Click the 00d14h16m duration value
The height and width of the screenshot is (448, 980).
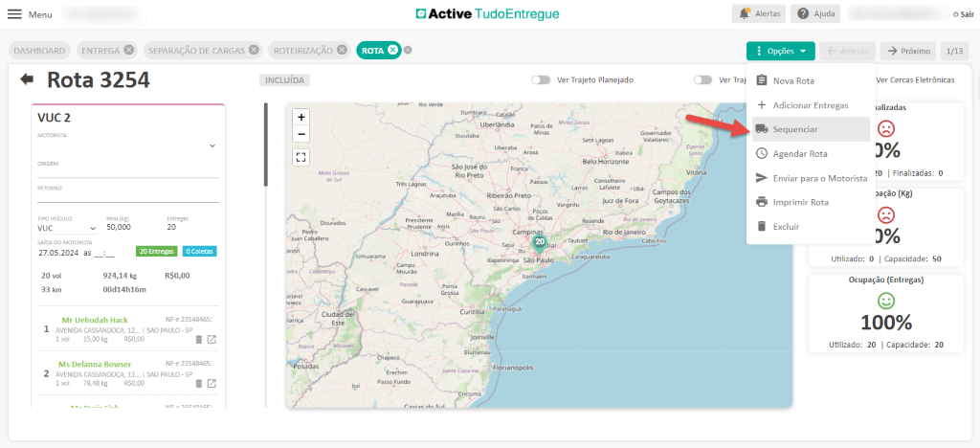pos(125,289)
